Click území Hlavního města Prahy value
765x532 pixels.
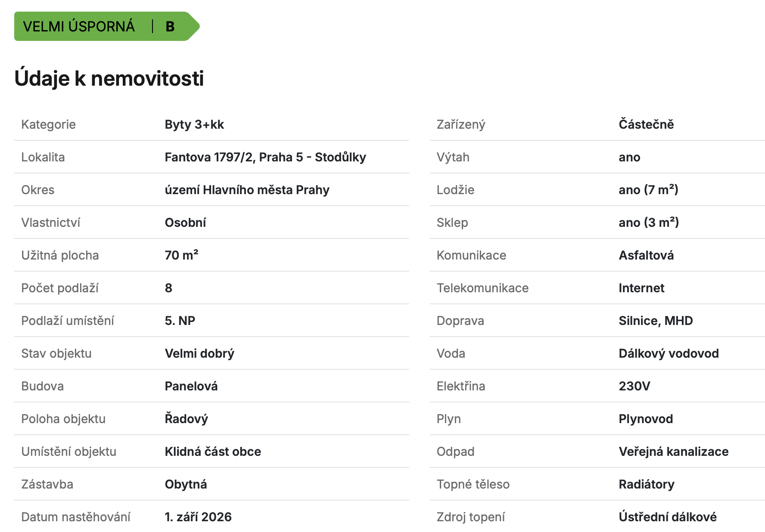247,190
